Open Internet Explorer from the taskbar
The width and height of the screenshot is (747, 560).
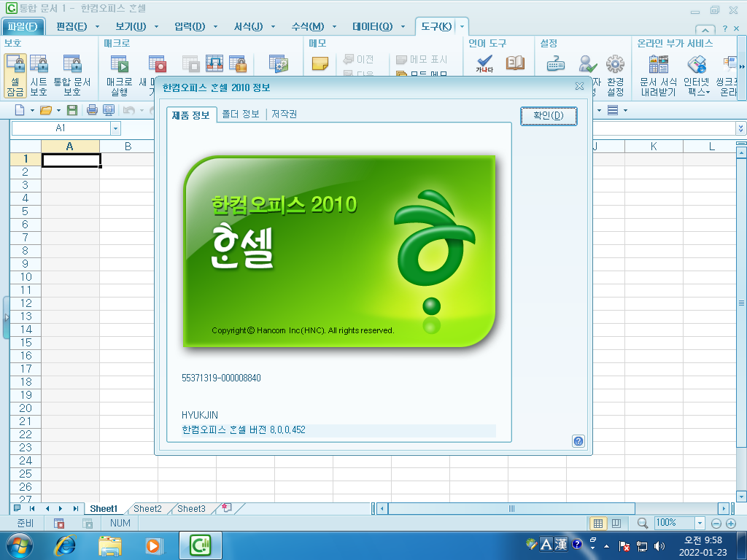tap(65, 545)
